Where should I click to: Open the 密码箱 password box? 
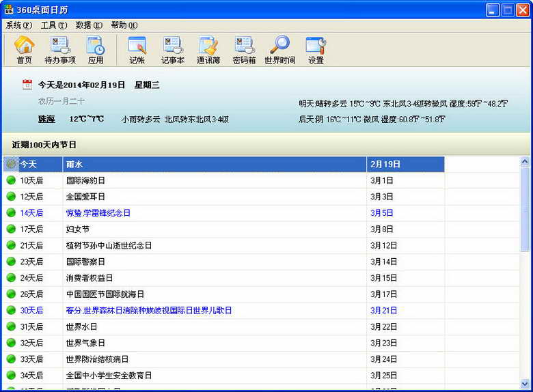(x=244, y=50)
